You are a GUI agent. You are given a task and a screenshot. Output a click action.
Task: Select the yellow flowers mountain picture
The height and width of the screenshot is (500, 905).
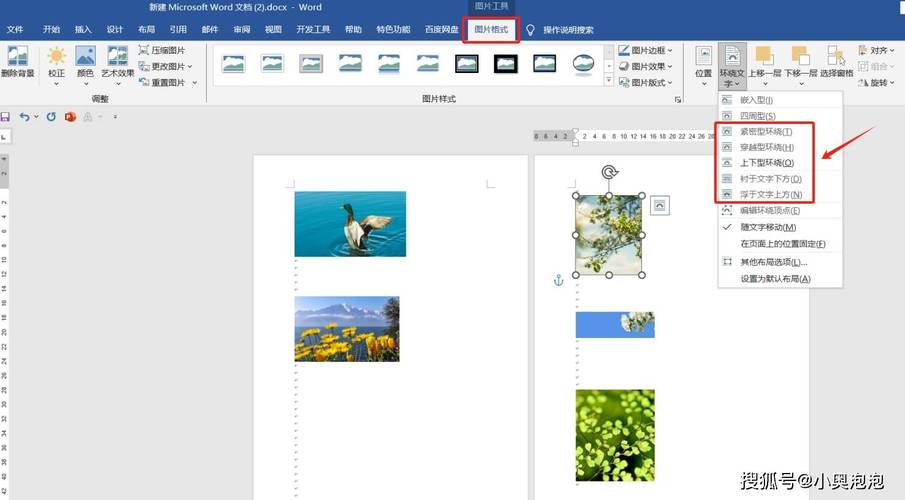coord(347,329)
